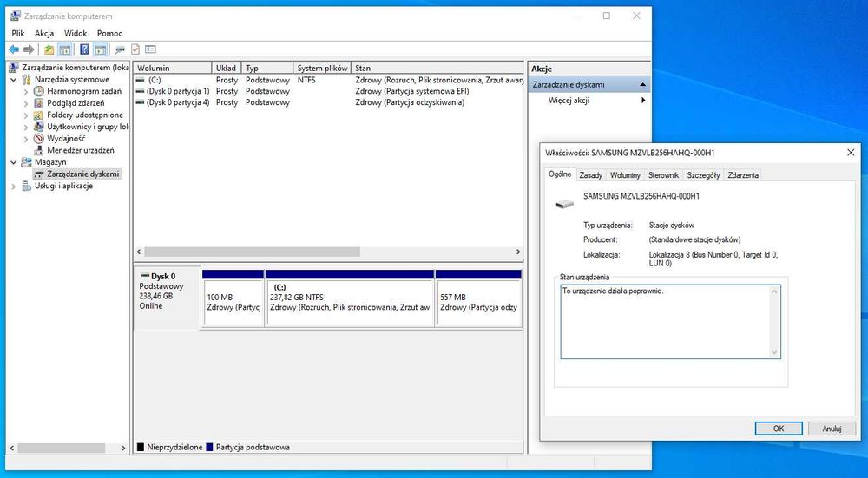Click the Wydajność performance icon

(x=39, y=138)
